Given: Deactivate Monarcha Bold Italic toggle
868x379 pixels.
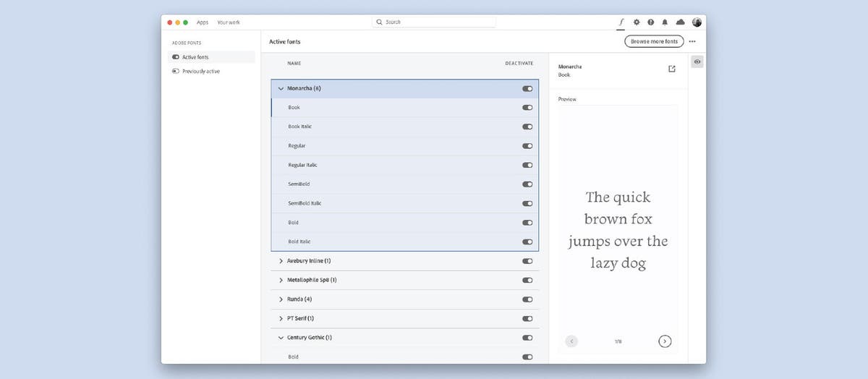Looking at the screenshot, I should click(x=527, y=242).
